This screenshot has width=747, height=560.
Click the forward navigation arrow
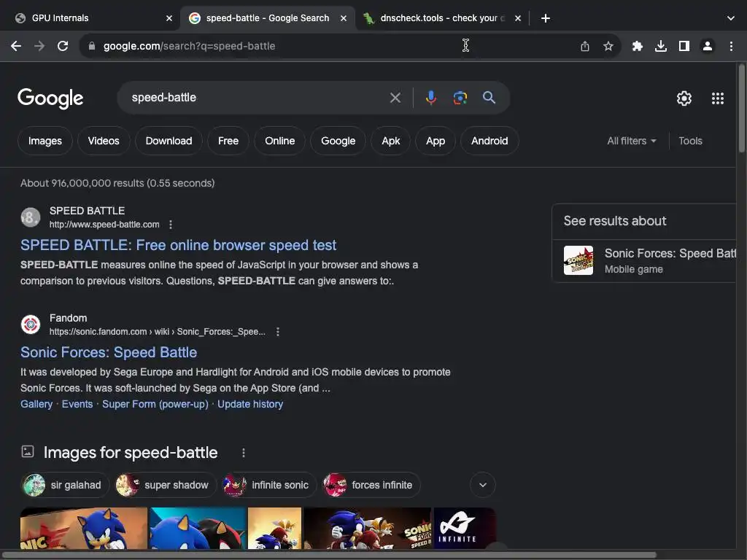point(39,46)
